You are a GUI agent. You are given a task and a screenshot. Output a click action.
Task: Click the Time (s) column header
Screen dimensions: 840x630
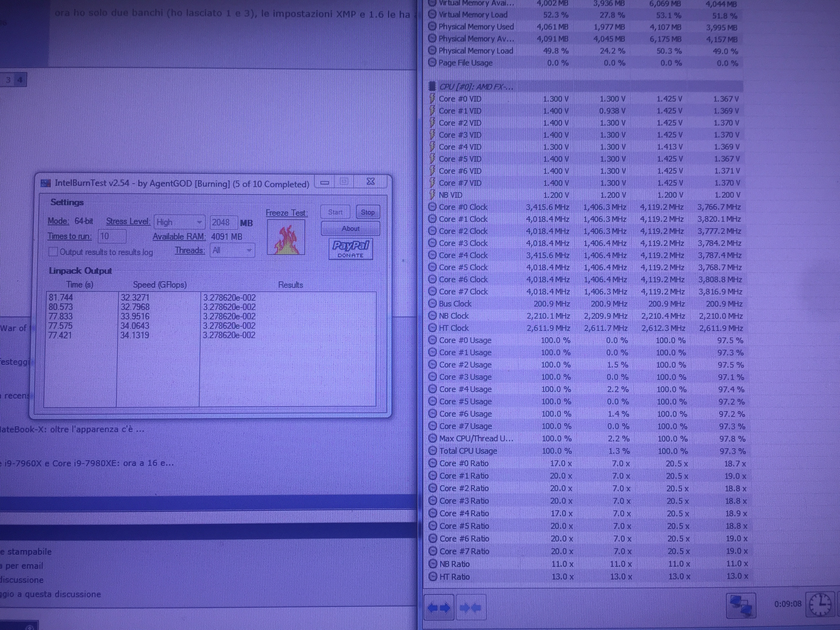tap(80, 284)
